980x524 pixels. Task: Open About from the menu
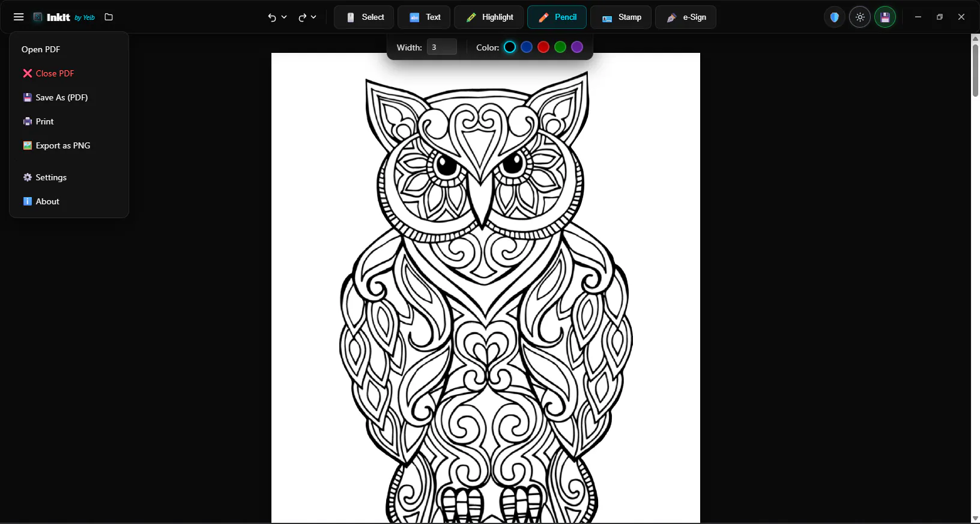pyautogui.click(x=69, y=201)
